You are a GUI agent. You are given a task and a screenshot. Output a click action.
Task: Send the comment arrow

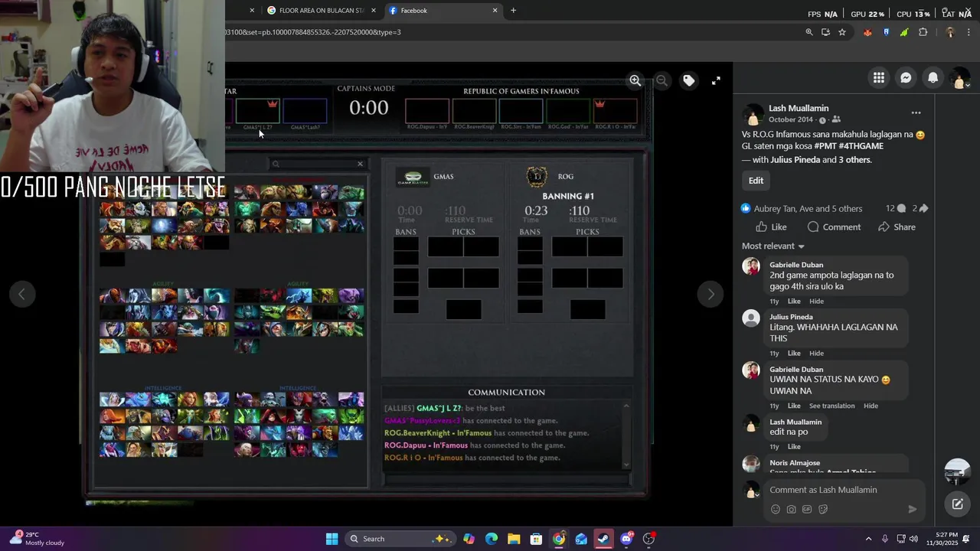[x=912, y=510]
